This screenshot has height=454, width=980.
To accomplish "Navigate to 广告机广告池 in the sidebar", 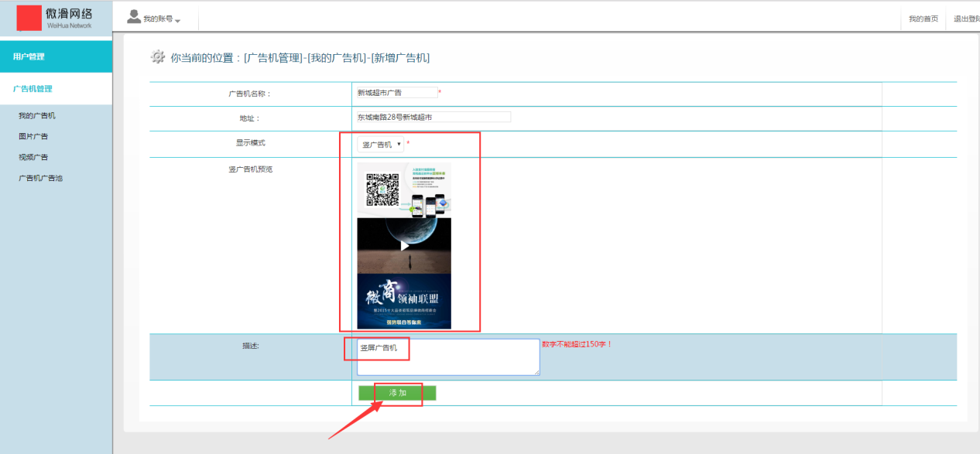I will click(40, 178).
